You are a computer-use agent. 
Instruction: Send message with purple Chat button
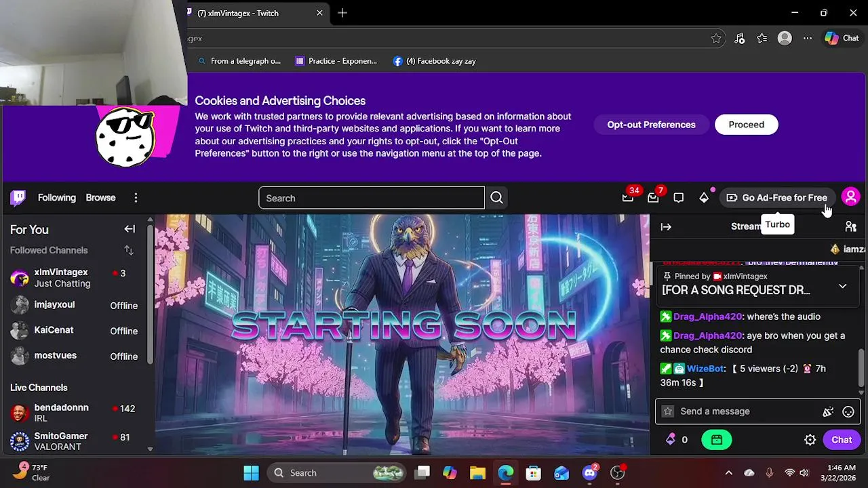click(842, 440)
